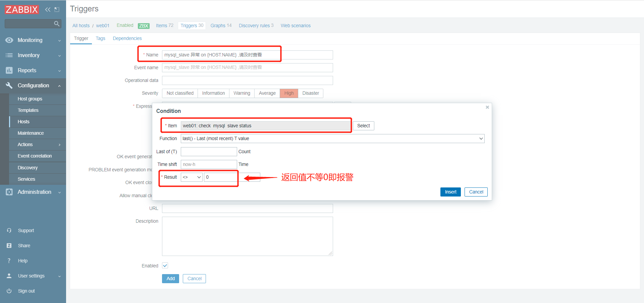Set severity to Warning

(242, 93)
